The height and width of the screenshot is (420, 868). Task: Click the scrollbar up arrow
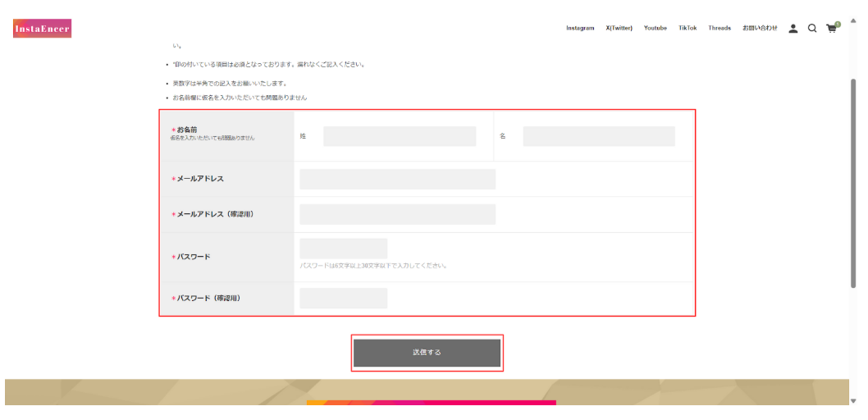click(x=853, y=21)
